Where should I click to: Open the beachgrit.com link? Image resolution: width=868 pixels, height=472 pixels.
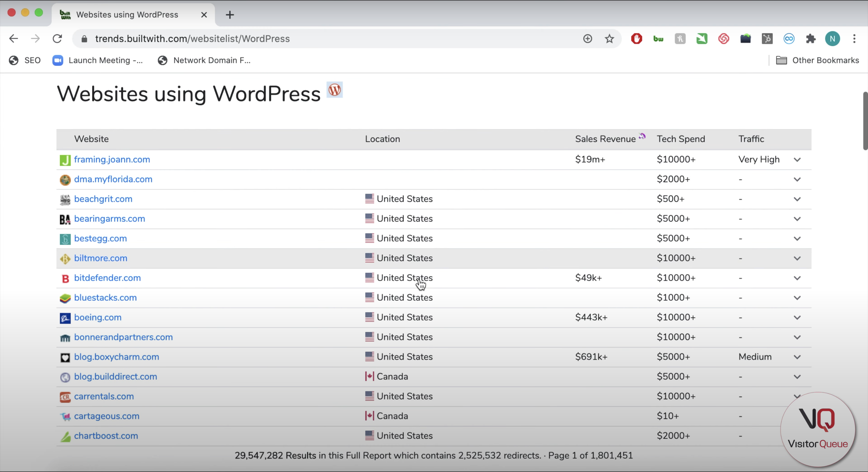tap(103, 199)
